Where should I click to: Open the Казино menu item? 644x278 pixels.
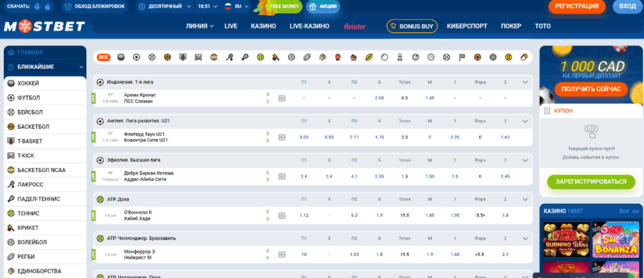click(264, 26)
